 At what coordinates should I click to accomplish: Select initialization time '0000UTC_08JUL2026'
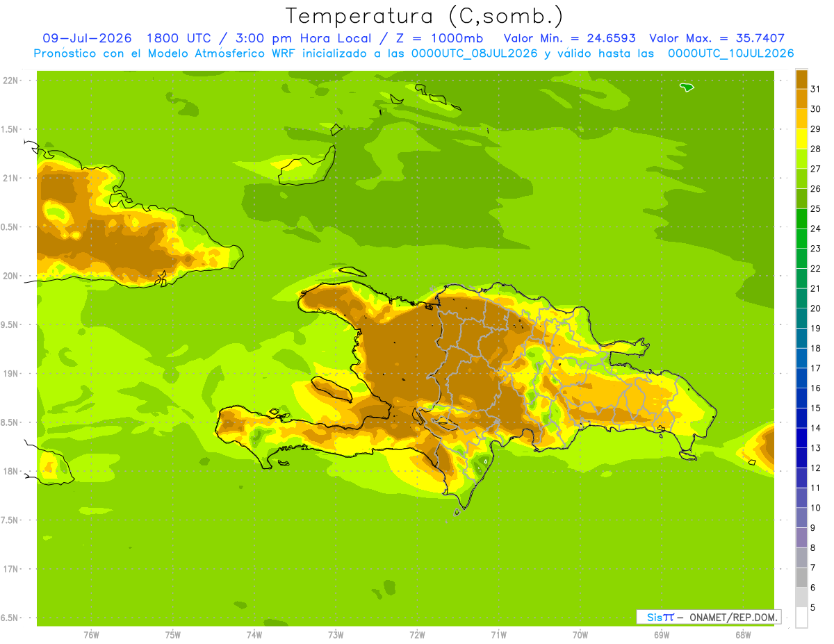point(475,53)
